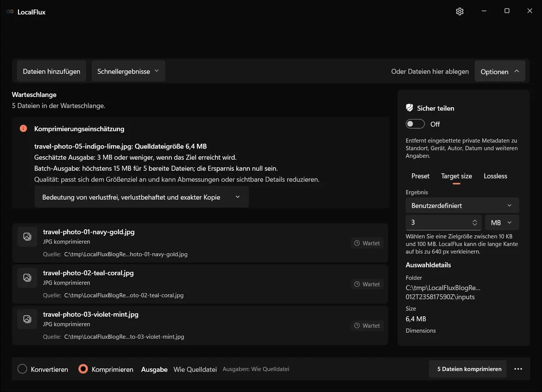Close the LocalFlux window

click(x=530, y=11)
